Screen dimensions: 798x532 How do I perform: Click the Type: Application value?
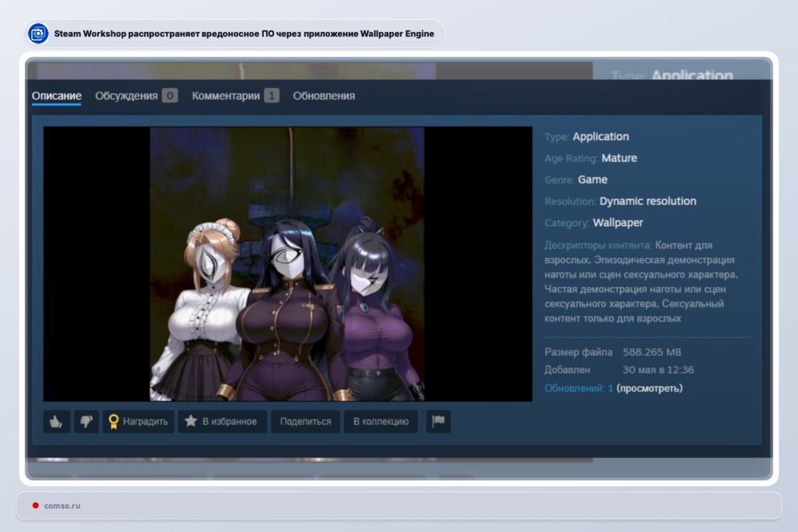[x=600, y=136]
